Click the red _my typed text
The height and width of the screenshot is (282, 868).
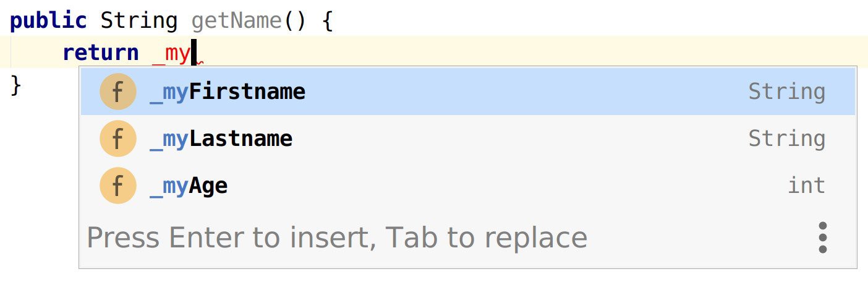[171, 54]
